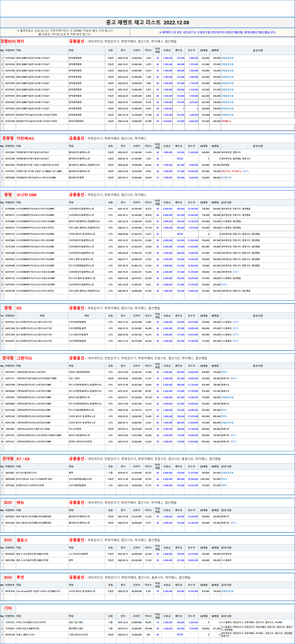Select car number 145하1915
Viewport: 295px width, 644px height.
click(x=10, y=372)
